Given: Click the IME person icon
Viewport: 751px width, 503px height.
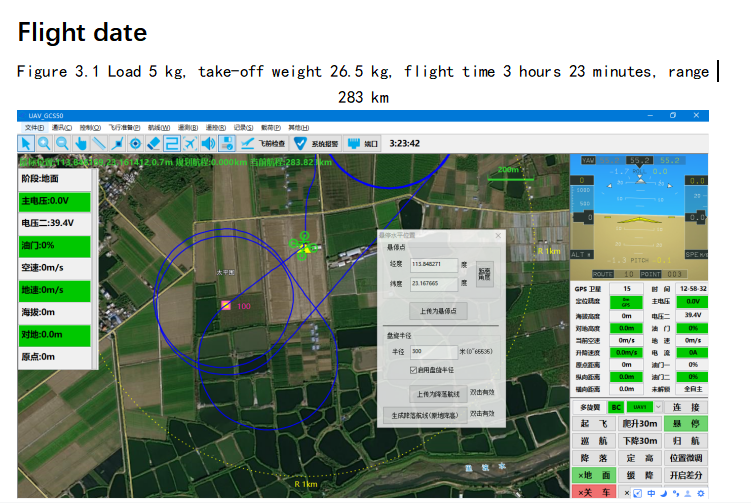Looking at the screenshot, I should click(688, 493).
